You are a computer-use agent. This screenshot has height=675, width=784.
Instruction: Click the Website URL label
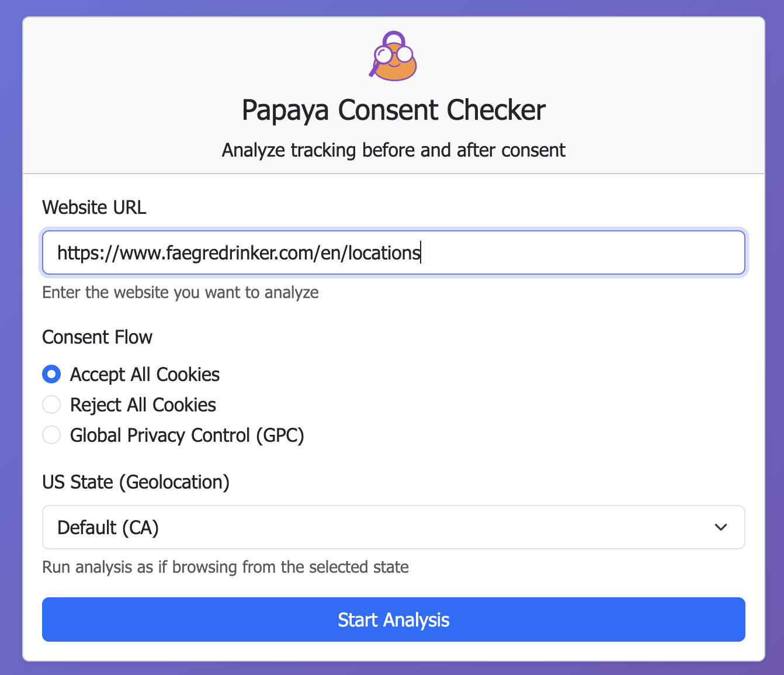(94, 207)
